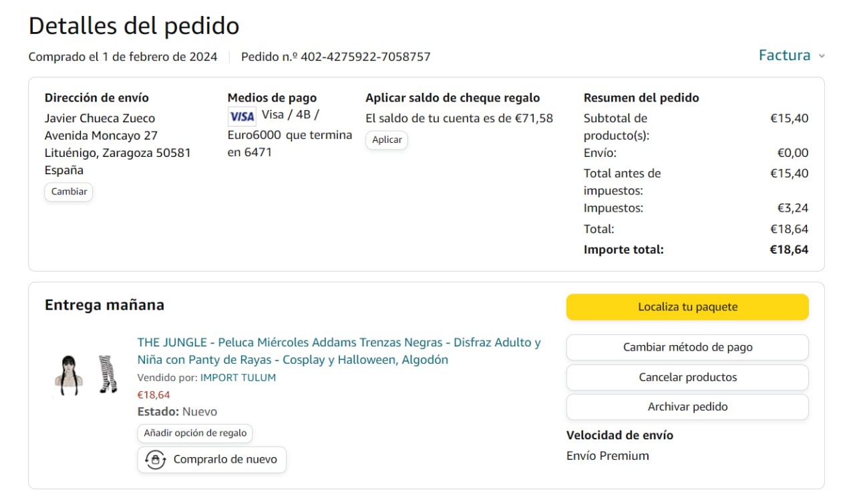Click the black braided wig thumbnail
Image resolution: width=855 pixels, height=504 pixels.
click(69, 375)
